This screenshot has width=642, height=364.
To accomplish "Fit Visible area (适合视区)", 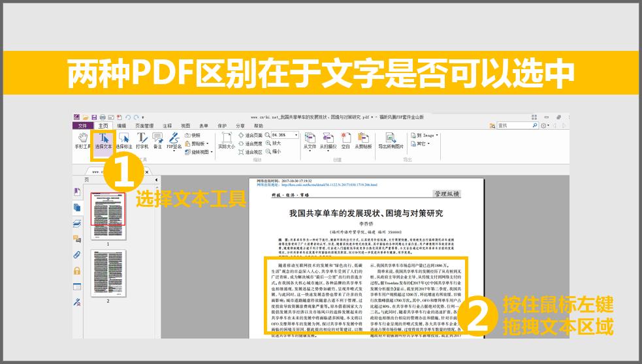I will [250, 152].
